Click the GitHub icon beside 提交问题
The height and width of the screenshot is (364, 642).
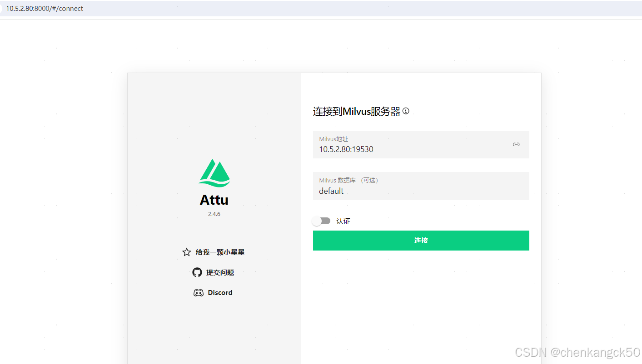[x=197, y=272]
